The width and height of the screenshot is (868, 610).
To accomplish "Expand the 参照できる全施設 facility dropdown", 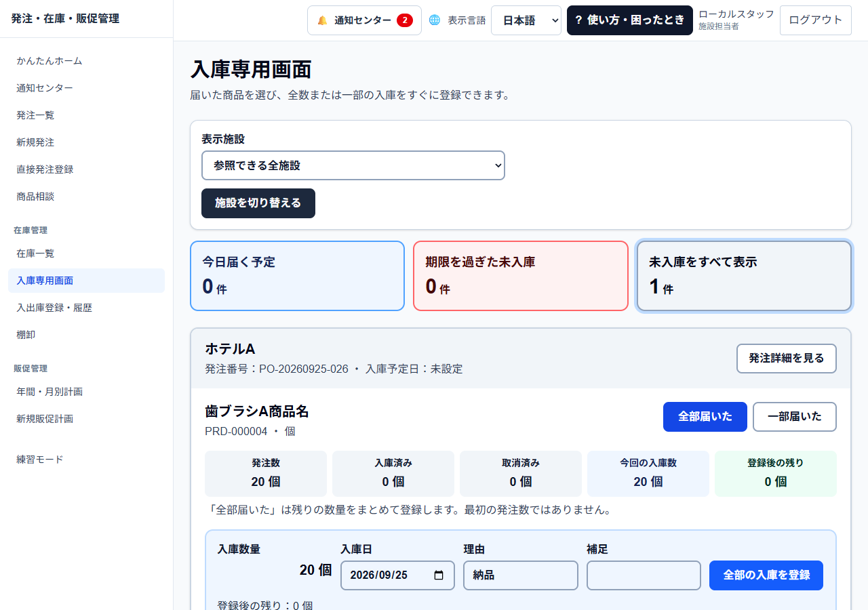I will pos(353,165).
